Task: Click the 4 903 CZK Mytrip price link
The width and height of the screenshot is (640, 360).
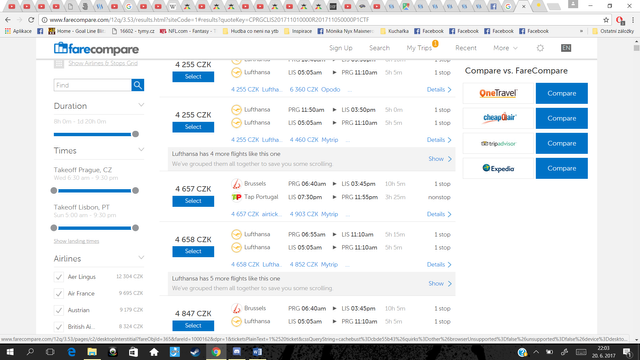Action: pos(314,214)
